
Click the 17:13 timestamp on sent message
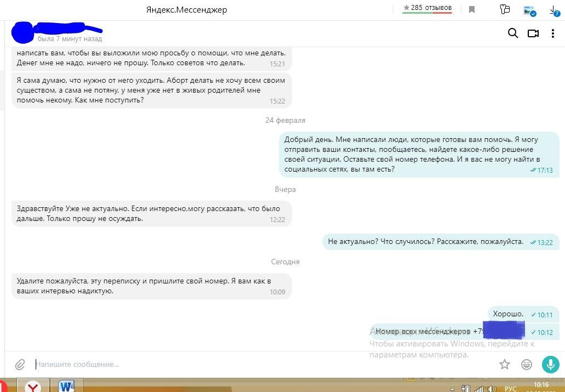point(545,170)
